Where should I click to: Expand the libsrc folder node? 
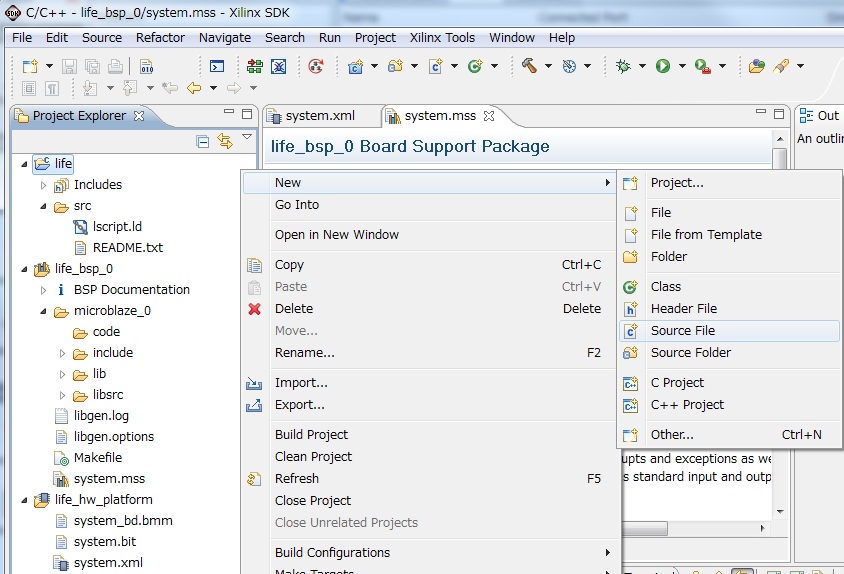click(62, 395)
